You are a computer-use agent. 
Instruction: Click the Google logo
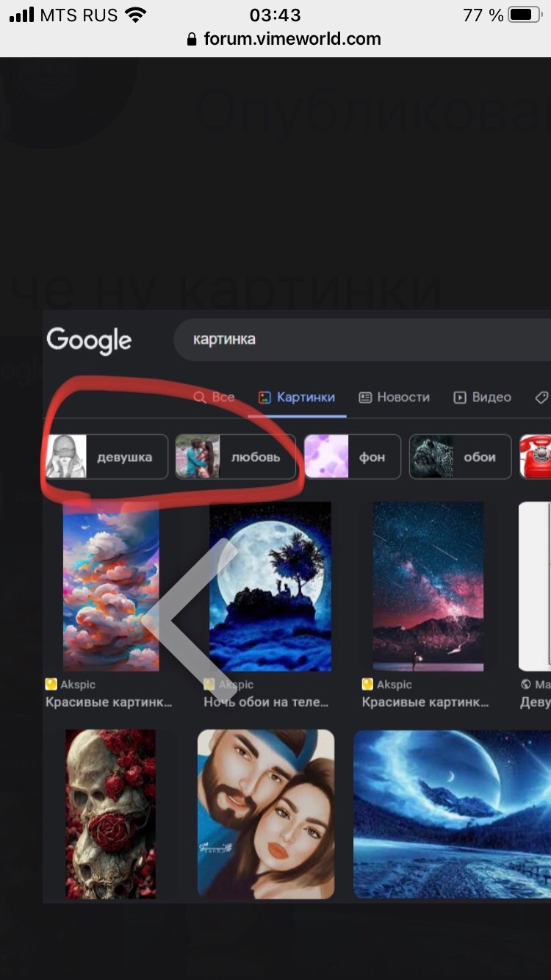point(89,340)
